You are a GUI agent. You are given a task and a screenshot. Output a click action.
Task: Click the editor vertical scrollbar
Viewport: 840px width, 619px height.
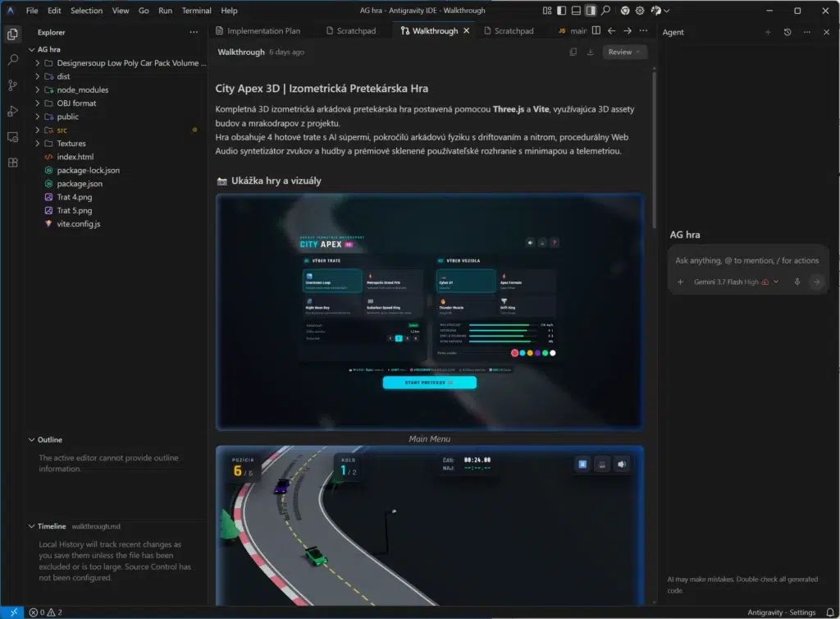click(x=654, y=150)
